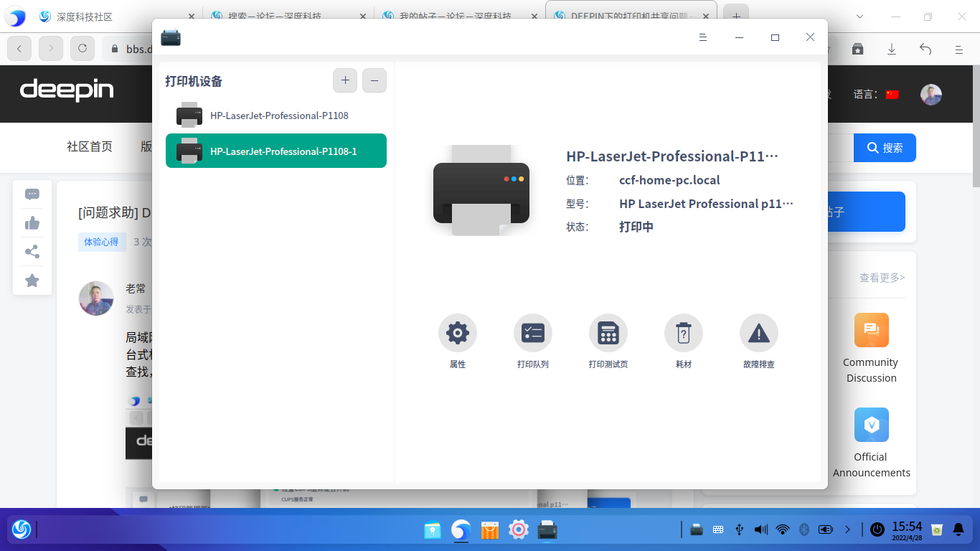
Task: Go back in the browser
Action: [19, 48]
